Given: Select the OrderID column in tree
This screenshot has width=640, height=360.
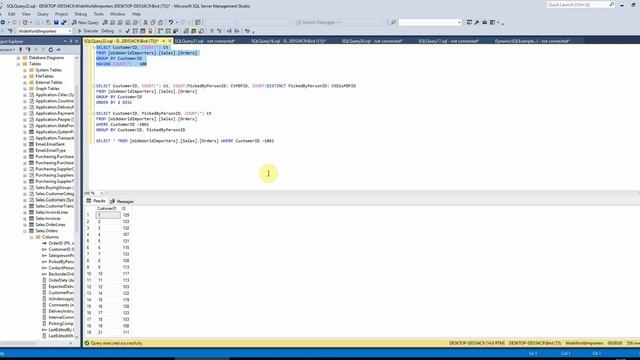Looking at the screenshot, I should [x=61, y=243].
